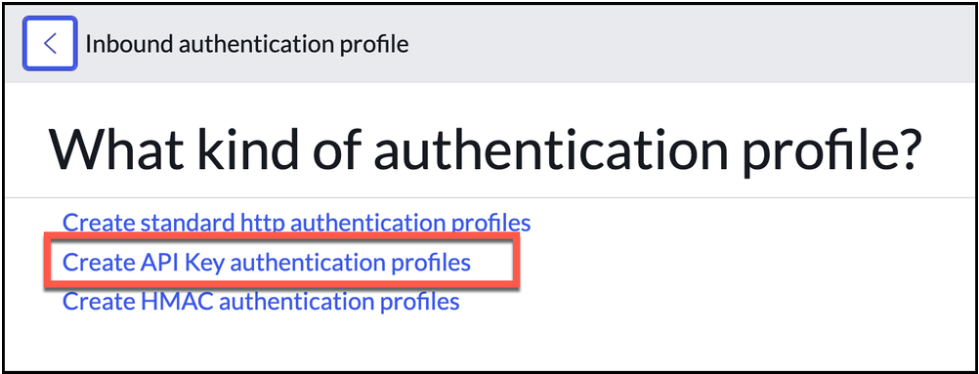The height and width of the screenshot is (374, 979).
Task: Click the word Create in the standard http link
Action: tap(97, 222)
